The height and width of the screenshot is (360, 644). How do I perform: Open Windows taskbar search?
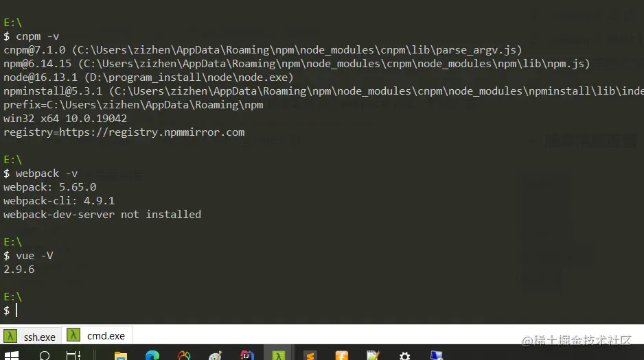[x=45, y=355]
